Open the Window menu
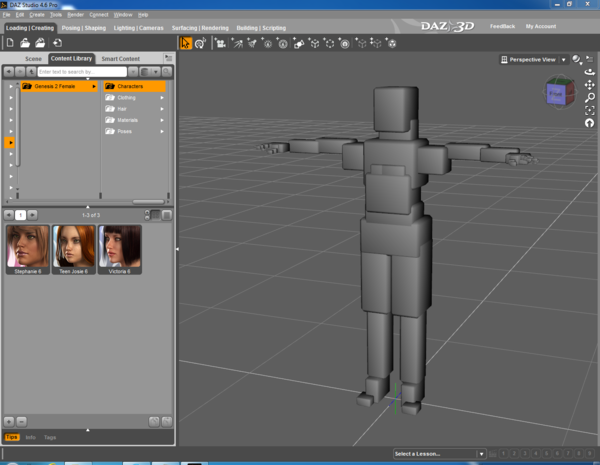Viewport: 600px width, 465px height. (123, 15)
